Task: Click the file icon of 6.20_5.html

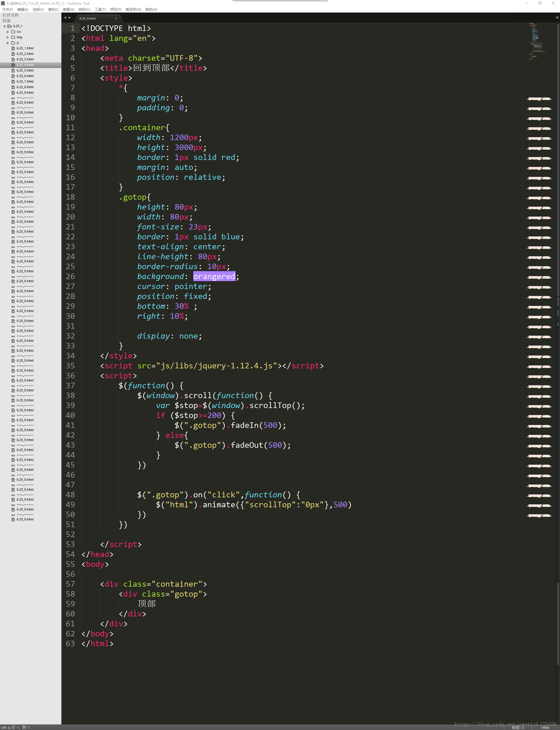Action: click(13, 70)
